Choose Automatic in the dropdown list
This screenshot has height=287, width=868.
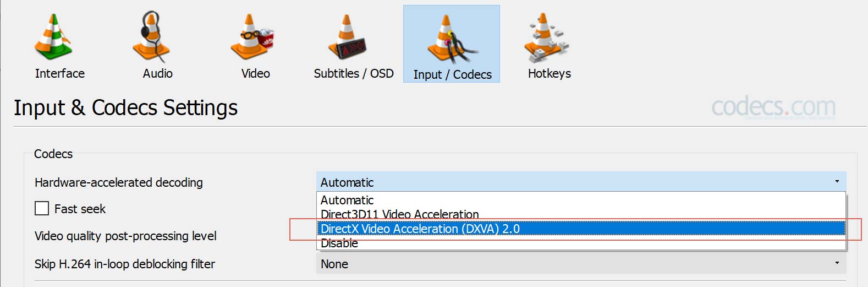pyautogui.click(x=581, y=200)
